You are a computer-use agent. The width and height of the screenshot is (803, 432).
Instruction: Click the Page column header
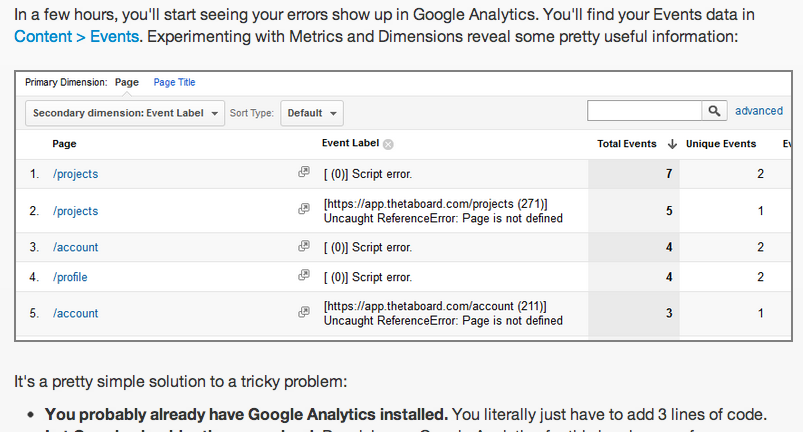(64, 144)
